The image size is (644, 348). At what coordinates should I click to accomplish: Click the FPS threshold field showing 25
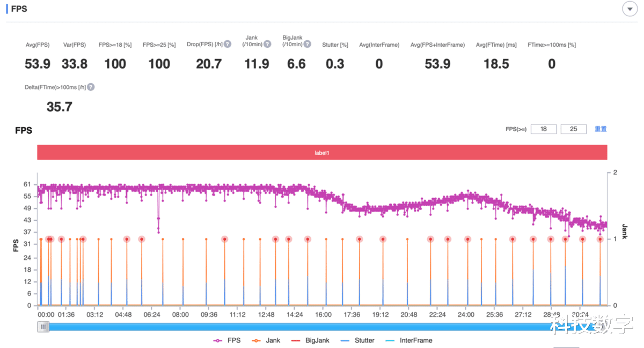573,129
